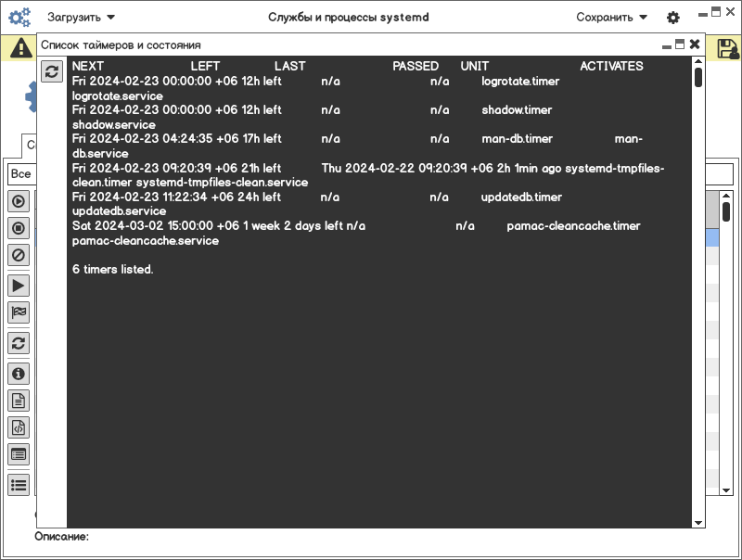Viewport: 742px width, 560px height.
Task: Click the man-db.timer unit text
Action: pos(517,139)
